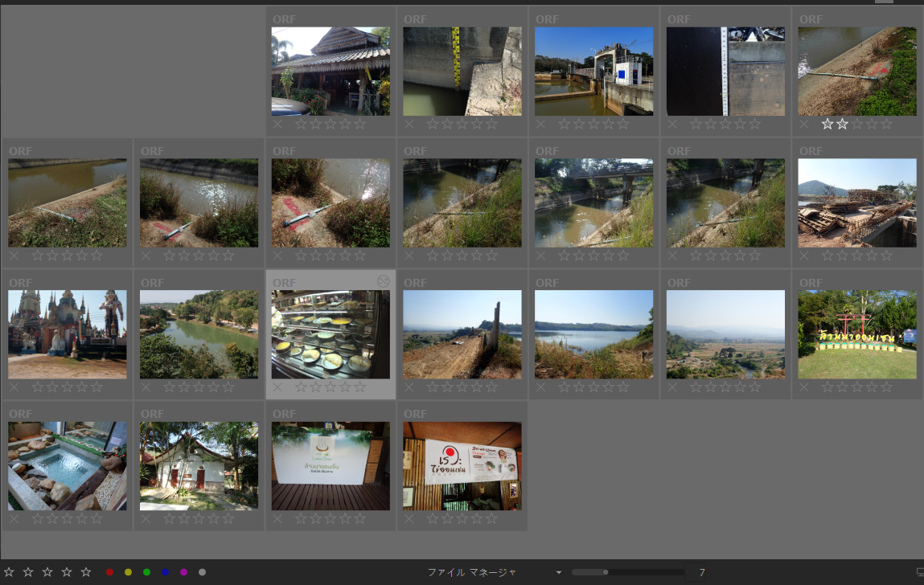Select the red-circle restaurant banner thumbnail
Screen dimensions: 924x585
click(462, 466)
